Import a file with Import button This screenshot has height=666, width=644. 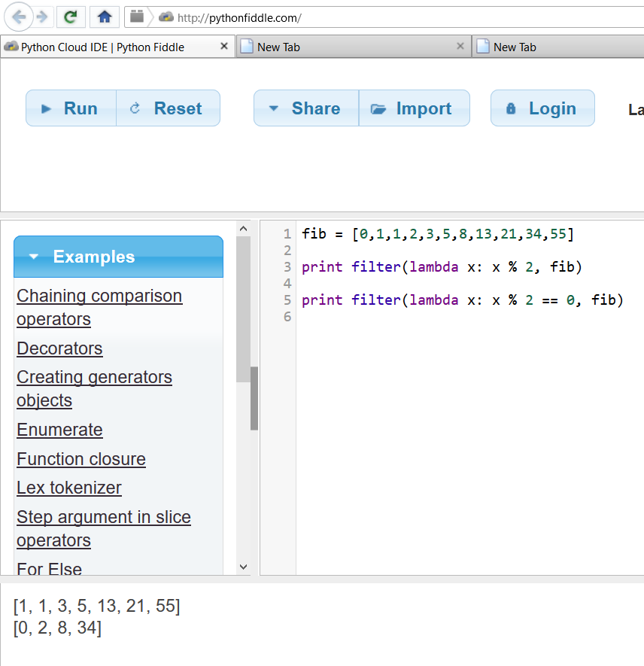click(415, 108)
